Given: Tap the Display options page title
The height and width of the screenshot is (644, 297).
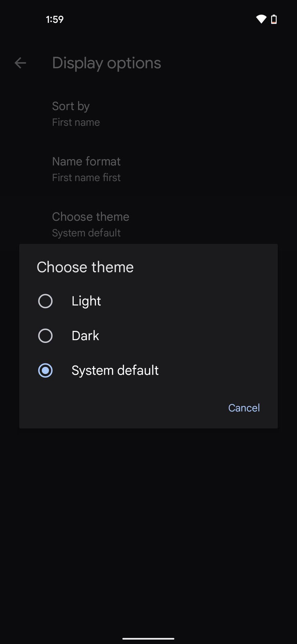Looking at the screenshot, I should pyautogui.click(x=107, y=63).
